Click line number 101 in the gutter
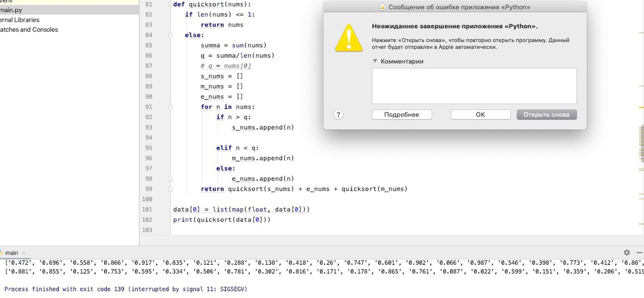 coord(147,210)
